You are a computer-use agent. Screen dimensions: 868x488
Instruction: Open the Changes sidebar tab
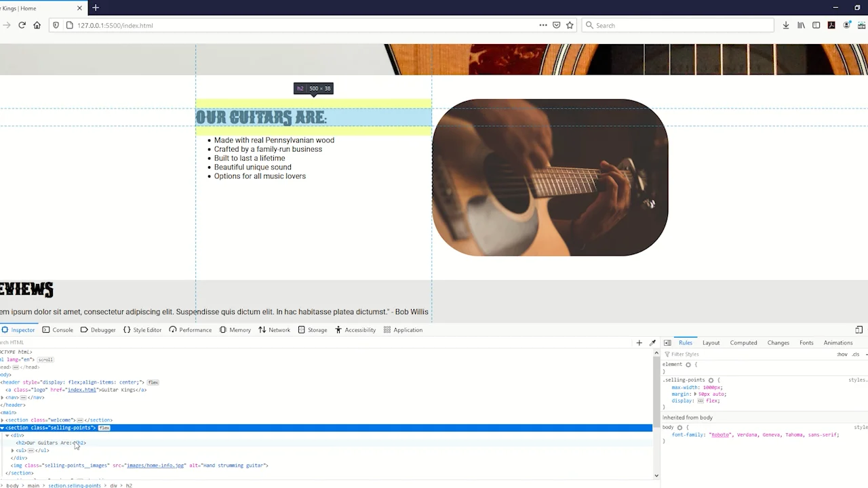coord(778,343)
